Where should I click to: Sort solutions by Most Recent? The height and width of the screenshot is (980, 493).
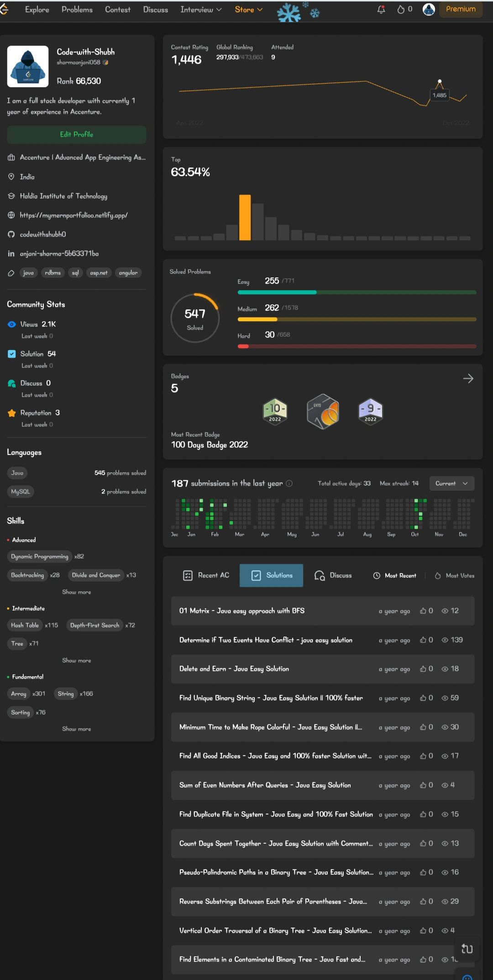click(x=395, y=576)
